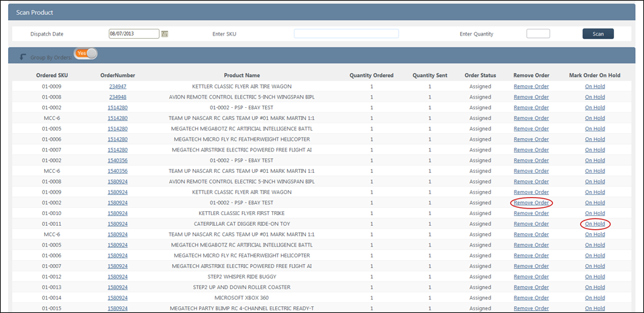644x313 pixels.
Task: Open order number 234948
Action: (117, 97)
